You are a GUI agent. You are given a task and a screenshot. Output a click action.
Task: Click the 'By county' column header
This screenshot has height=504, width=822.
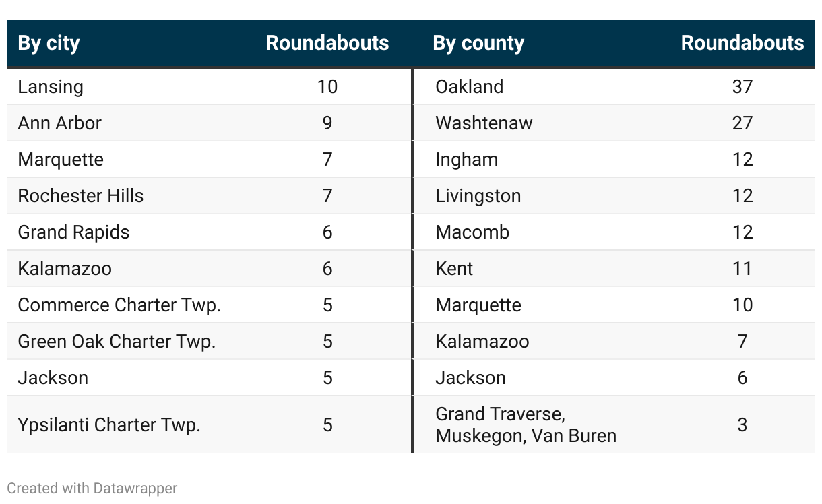click(x=478, y=44)
